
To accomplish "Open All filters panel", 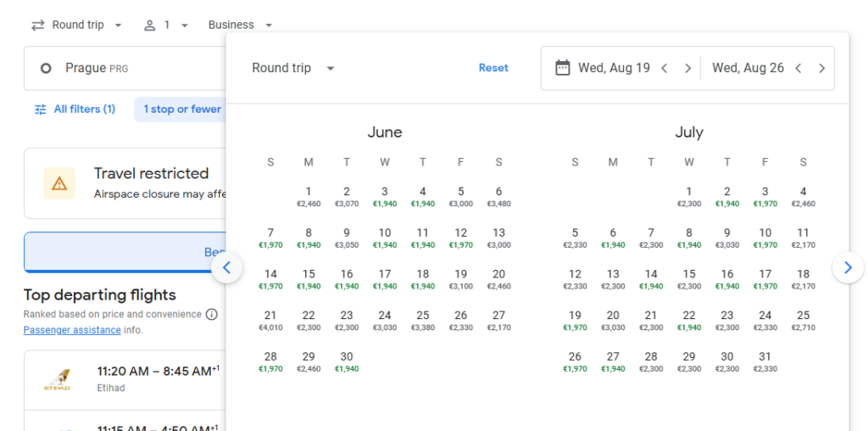I will pyautogui.click(x=75, y=109).
